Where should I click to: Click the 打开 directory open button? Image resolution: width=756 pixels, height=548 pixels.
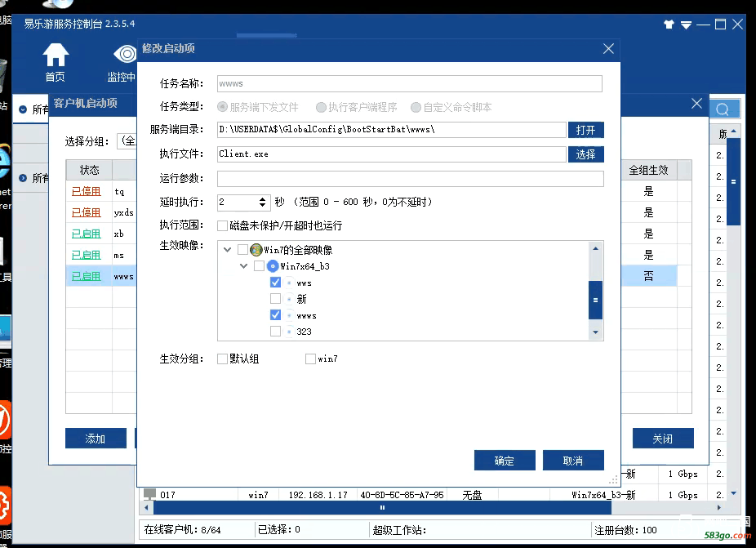click(585, 130)
